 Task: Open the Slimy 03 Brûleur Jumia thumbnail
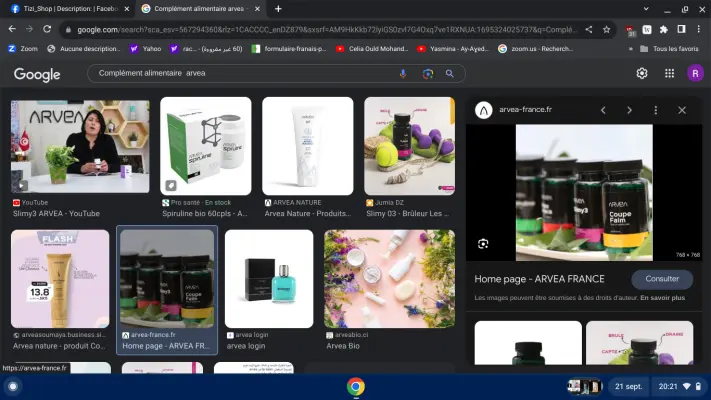[x=409, y=146]
